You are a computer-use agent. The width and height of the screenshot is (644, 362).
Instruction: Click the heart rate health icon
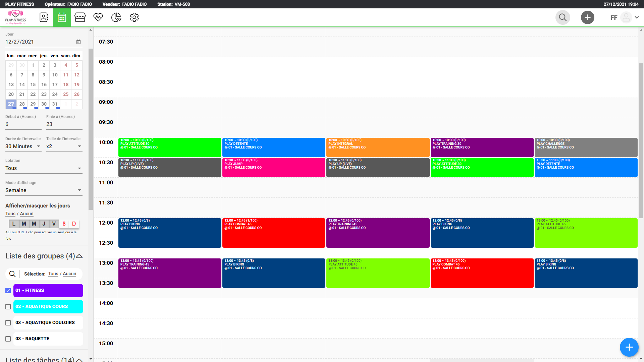98,17
